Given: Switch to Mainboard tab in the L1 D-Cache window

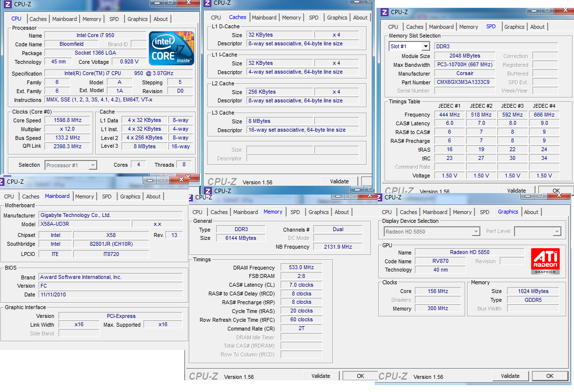Looking at the screenshot, I should click(264, 18).
